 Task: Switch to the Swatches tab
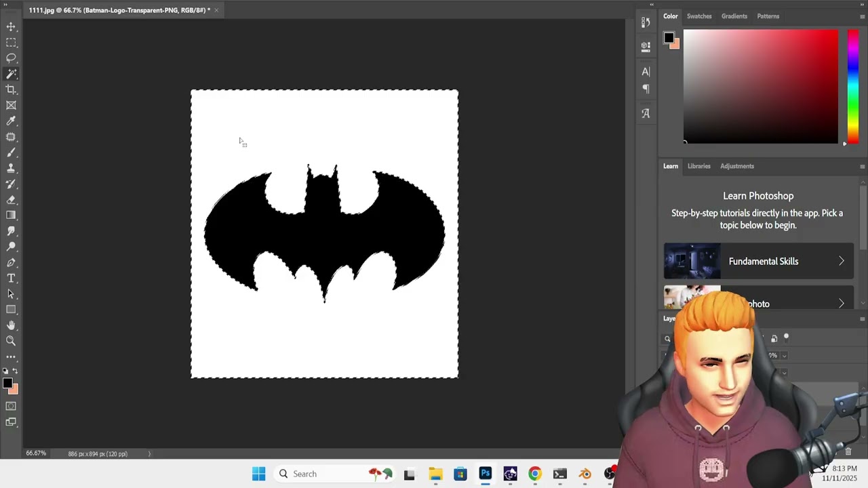pos(699,16)
